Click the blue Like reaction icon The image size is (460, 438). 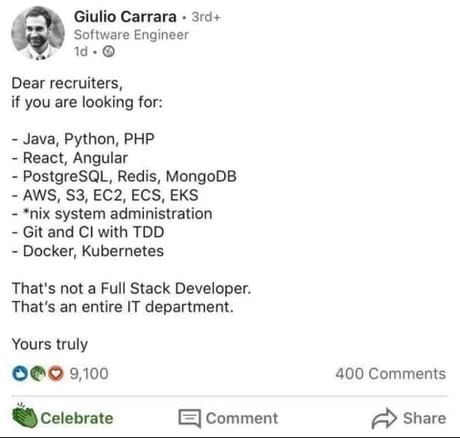click(x=20, y=373)
